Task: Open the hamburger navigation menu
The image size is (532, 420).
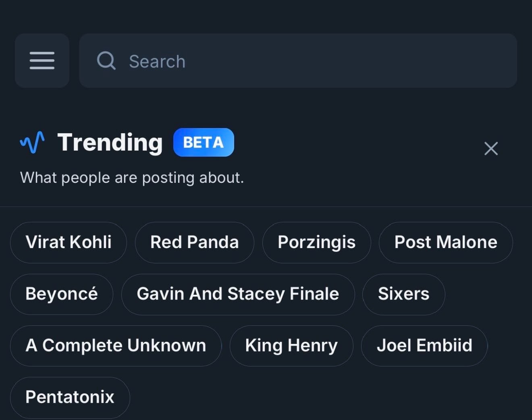Action: [x=42, y=61]
